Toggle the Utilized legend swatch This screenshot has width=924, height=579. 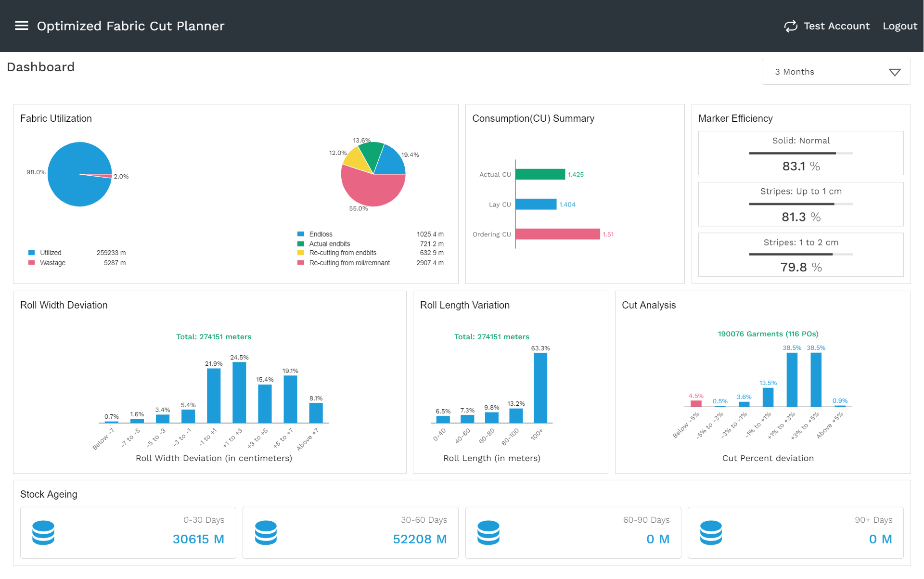click(32, 253)
